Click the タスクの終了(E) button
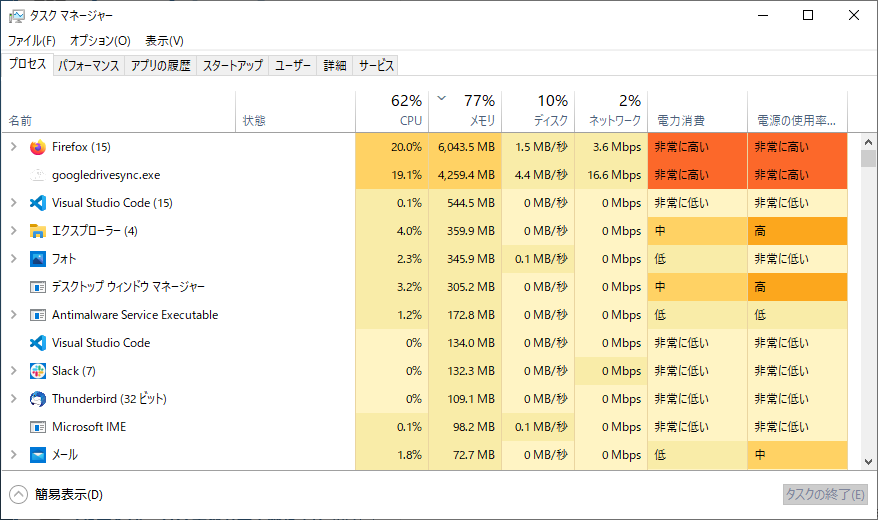 [x=825, y=494]
